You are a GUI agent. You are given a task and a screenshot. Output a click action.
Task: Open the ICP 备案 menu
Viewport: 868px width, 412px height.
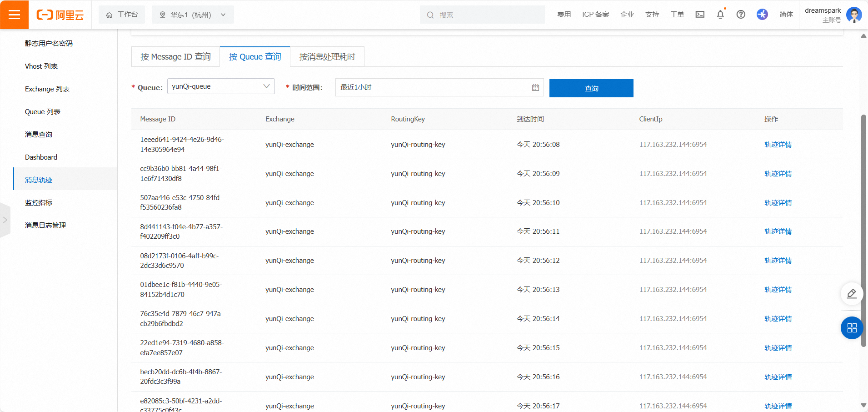596,15
